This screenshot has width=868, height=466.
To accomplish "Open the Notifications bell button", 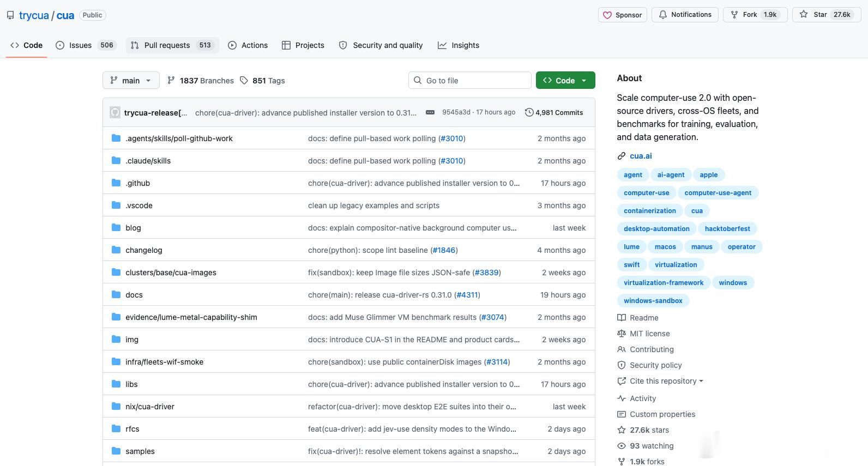I will tap(685, 15).
